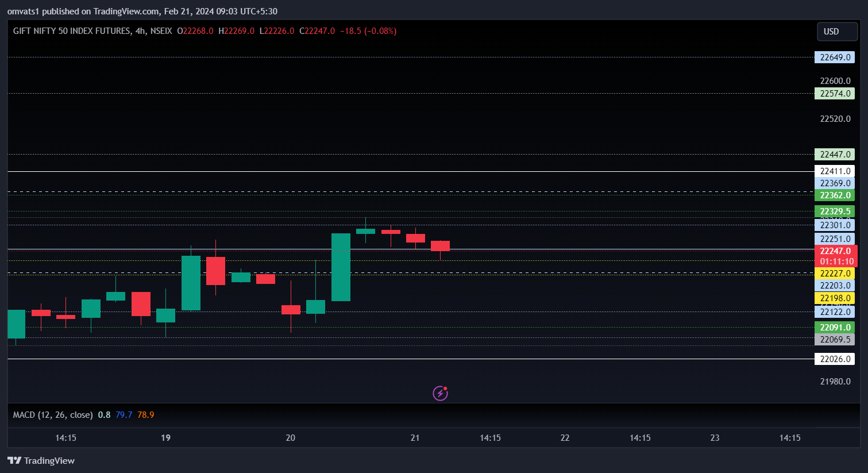Viewport: 868px width, 473px height.
Task: Click the 22203.0 price label
Action: (x=835, y=286)
